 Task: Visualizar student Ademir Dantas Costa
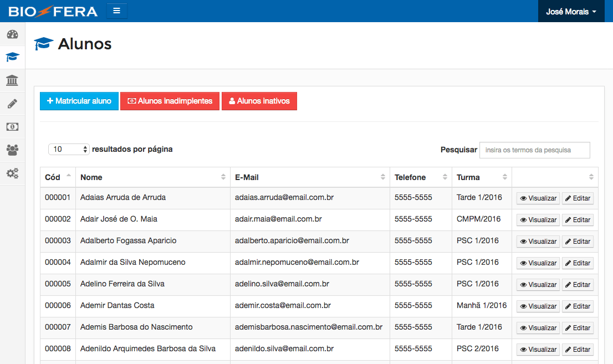(x=538, y=306)
